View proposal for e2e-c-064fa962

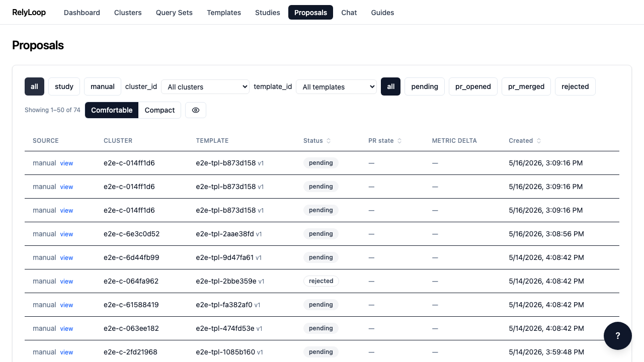point(66,282)
